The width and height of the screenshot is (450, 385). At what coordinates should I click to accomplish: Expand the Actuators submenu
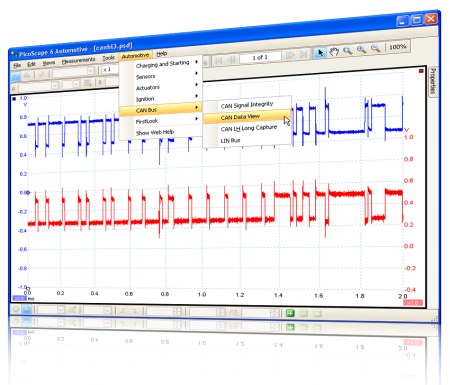click(x=161, y=86)
